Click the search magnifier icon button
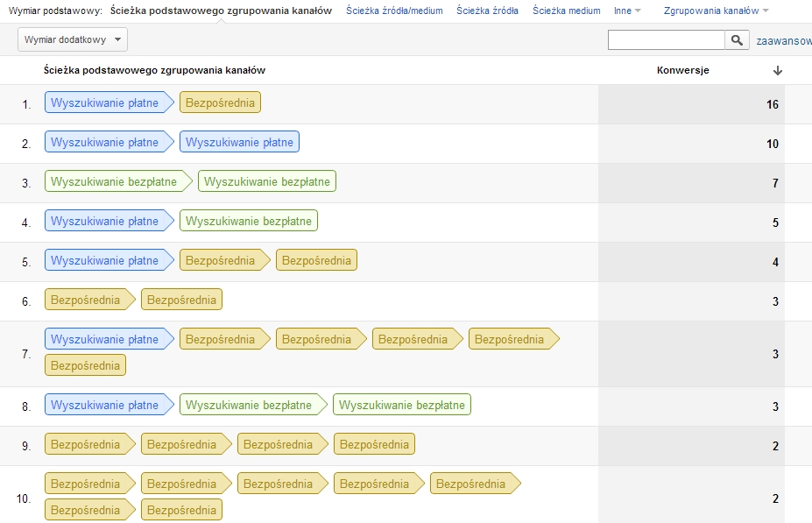 737,40
